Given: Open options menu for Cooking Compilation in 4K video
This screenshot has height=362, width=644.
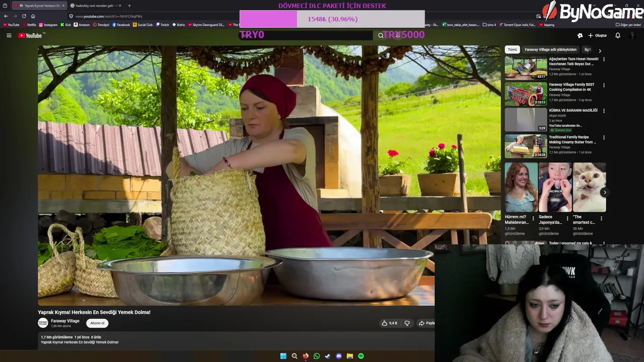Looking at the screenshot, I should [604, 85].
